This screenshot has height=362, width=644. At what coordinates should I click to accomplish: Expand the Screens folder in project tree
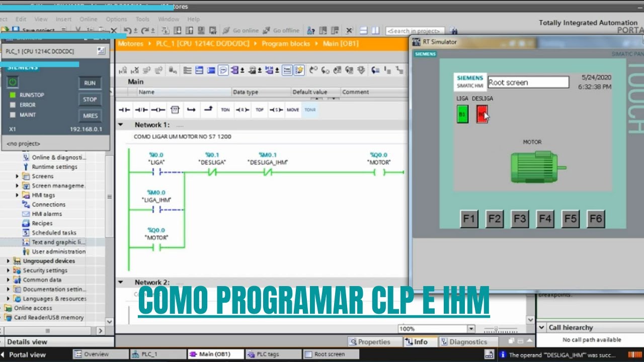pos(17,176)
